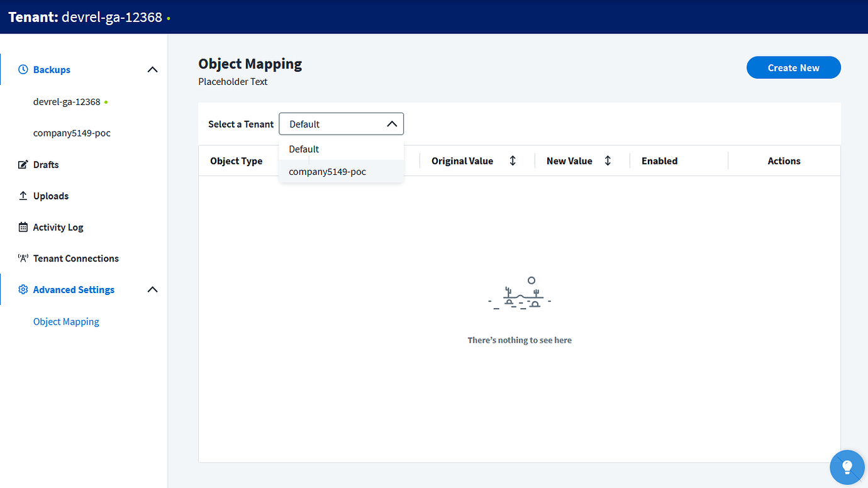Close the Select a Tenant dropdown
The width and height of the screenshot is (868, 488).
pyautogui.click(x=392, y=123)
